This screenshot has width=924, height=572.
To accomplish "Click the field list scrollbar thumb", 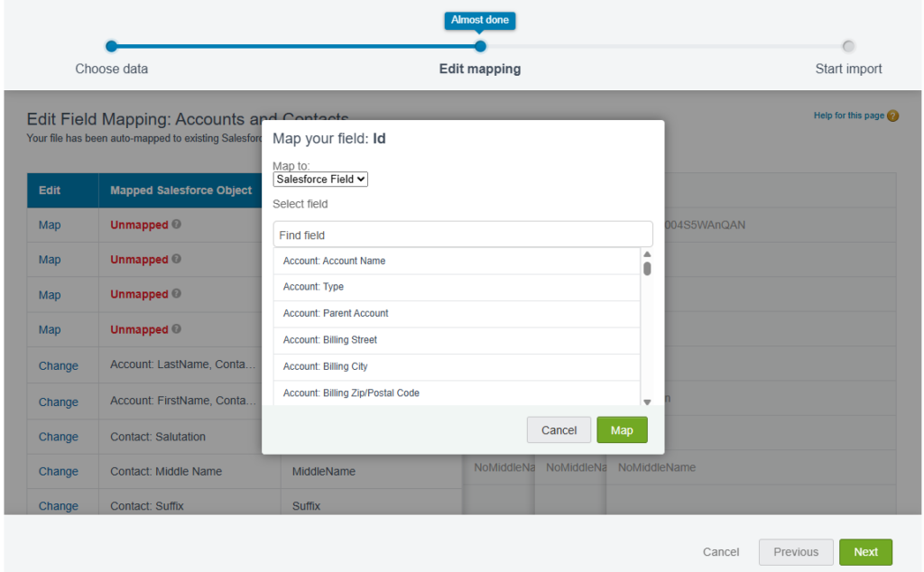I will tap(647, 269).
